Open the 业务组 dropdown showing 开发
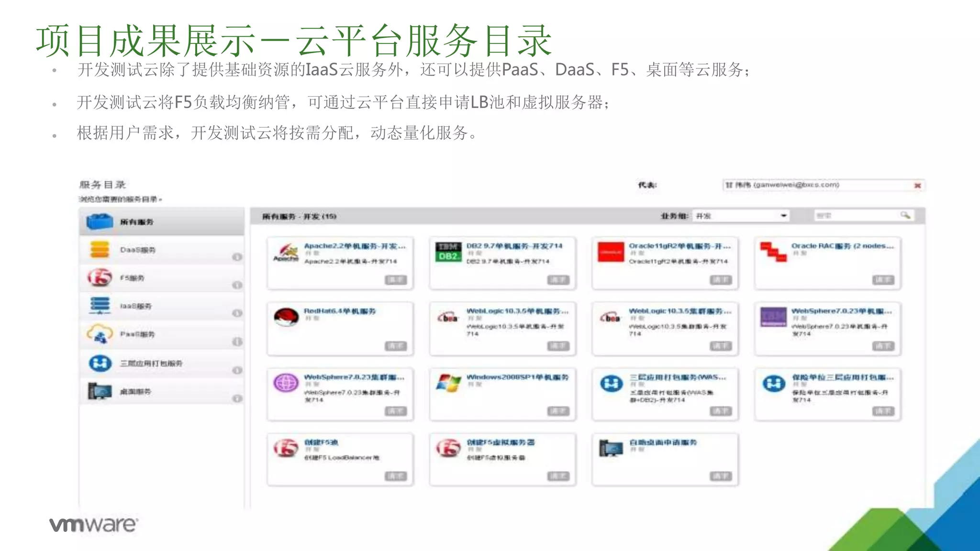This screenshot has width=980, height=551. 740,216
